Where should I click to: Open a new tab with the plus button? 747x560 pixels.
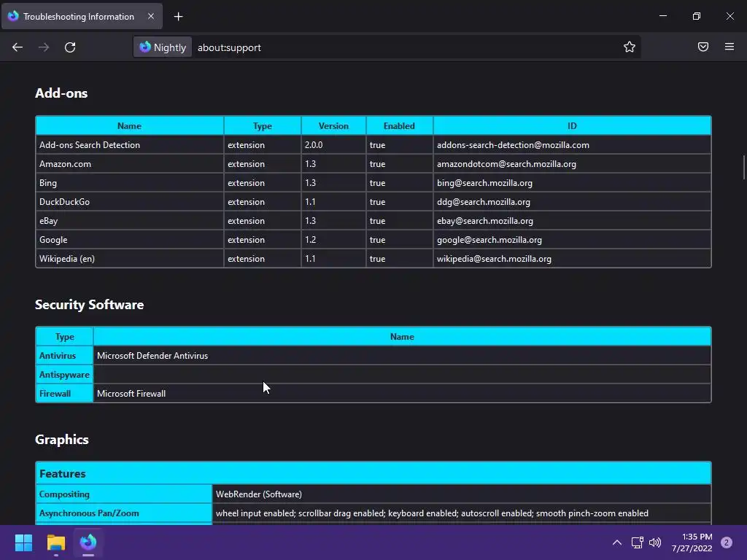tap(178, 17)
